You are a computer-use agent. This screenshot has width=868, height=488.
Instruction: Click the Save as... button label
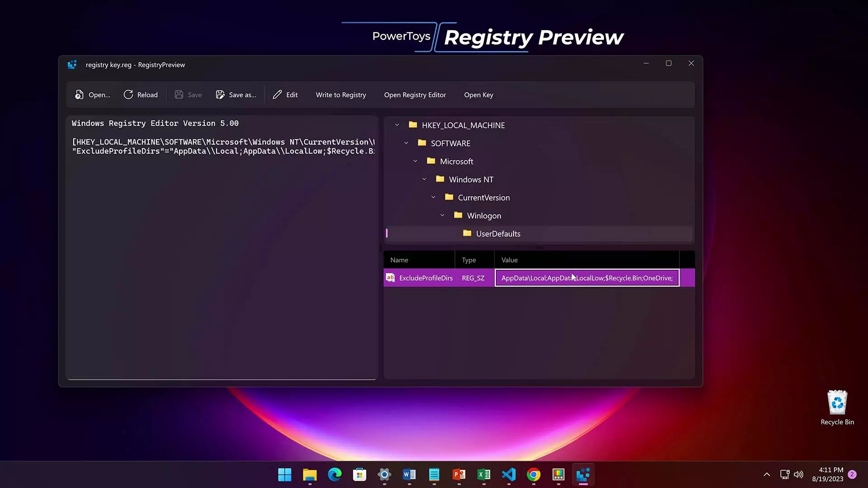pos(242,94)
